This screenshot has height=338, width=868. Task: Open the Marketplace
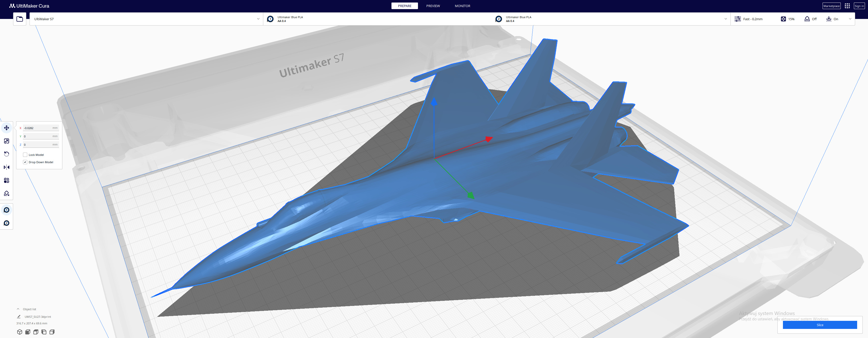(831, 6)
